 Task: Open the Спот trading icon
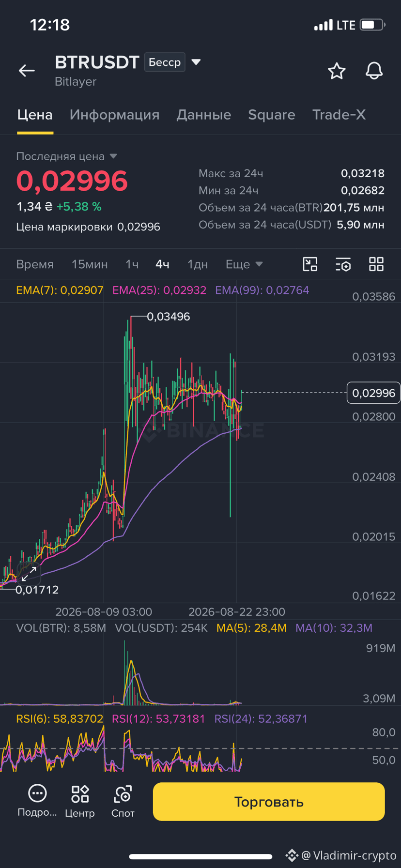[x=123, y=794]
